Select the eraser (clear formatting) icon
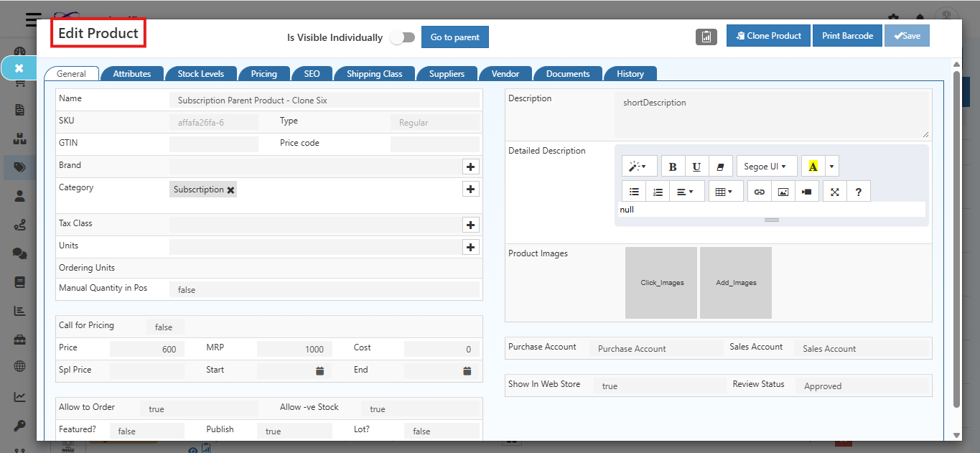This screenshot has height=453, width=980. pos(720,166)
